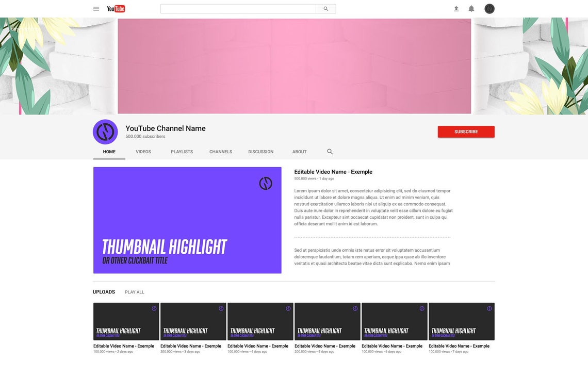Click the Thumbnail Highlight featured video

[x=187, y=220]
